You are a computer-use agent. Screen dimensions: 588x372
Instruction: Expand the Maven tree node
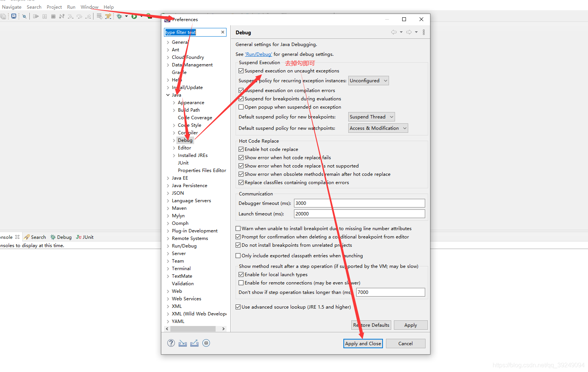tap(168, 208)
